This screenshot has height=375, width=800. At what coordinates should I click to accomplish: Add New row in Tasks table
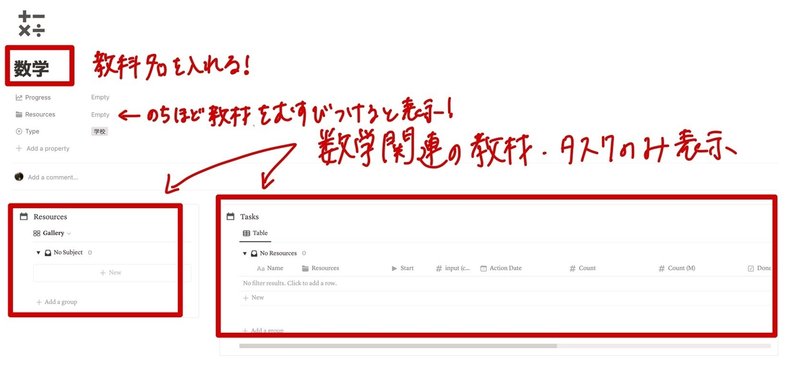point(254,297)
